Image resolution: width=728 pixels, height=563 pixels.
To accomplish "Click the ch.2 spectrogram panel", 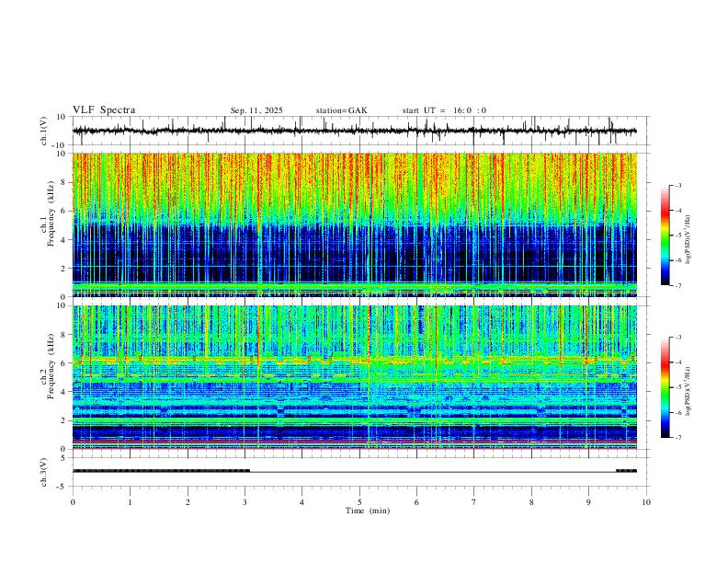I will click(355, 377).
